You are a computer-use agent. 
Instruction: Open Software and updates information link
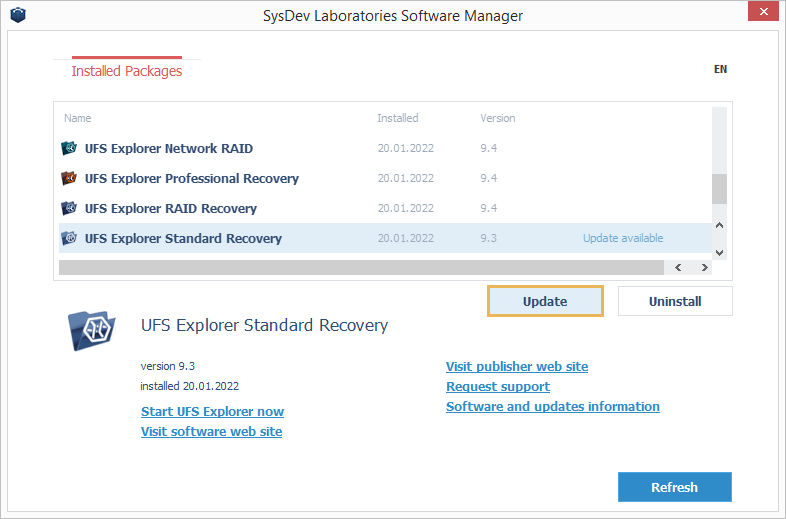coord(553,407)
